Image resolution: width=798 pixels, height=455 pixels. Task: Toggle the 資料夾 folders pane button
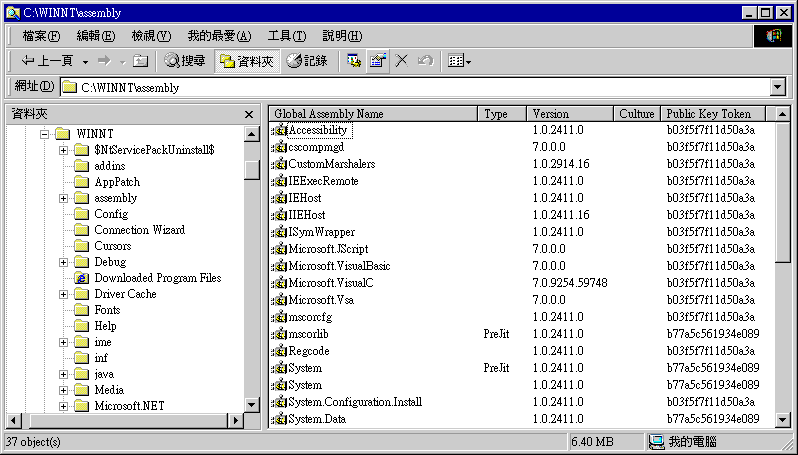pyautogui.click(x=247, y=61)
